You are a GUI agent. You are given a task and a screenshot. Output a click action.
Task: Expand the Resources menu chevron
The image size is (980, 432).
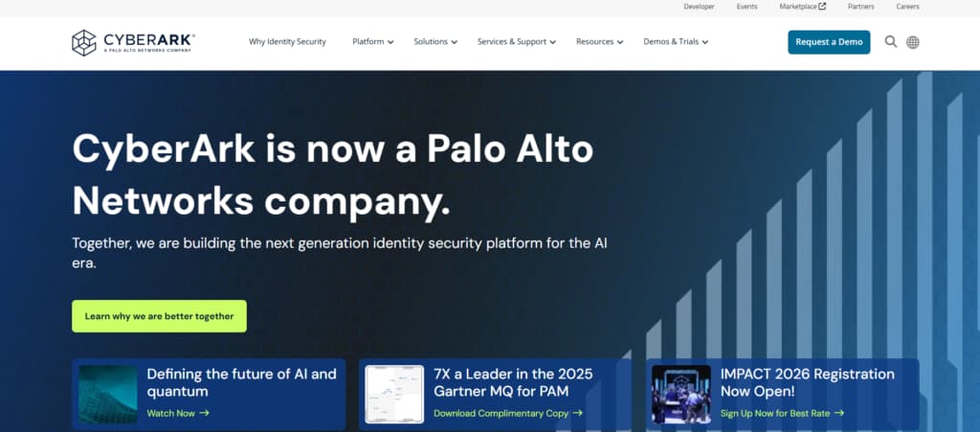click(620, 42)
